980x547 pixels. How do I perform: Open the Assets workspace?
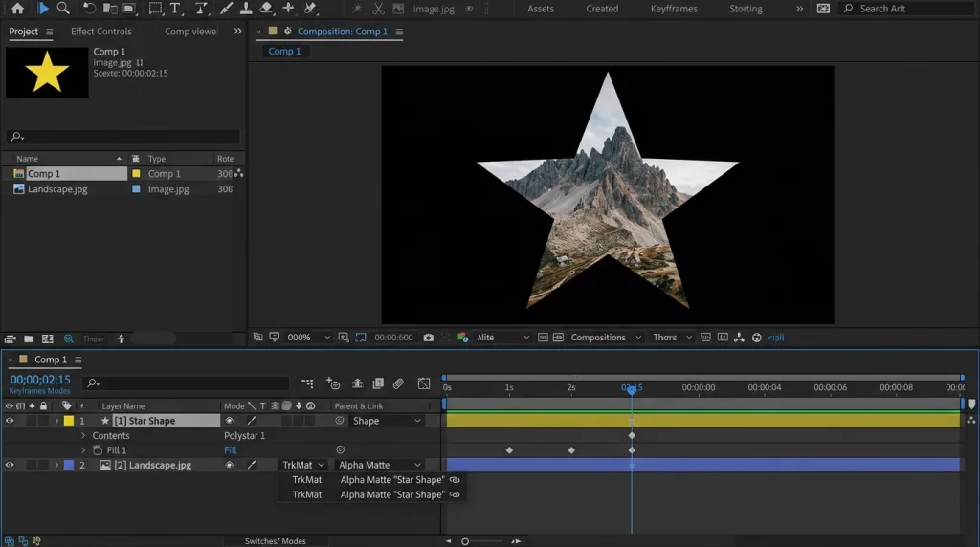coord(541,9)
